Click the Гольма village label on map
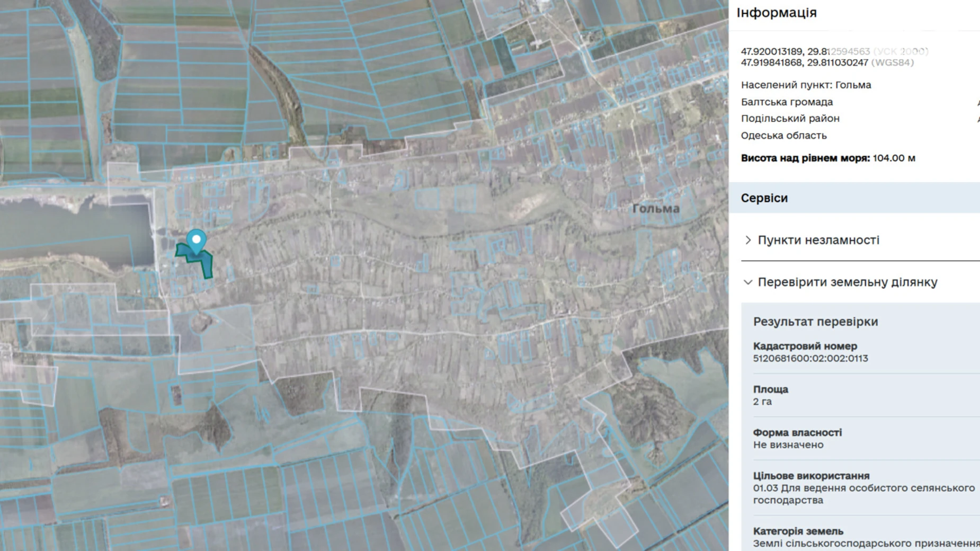This screenshot has height=551, width=980. tap(655, 209)
